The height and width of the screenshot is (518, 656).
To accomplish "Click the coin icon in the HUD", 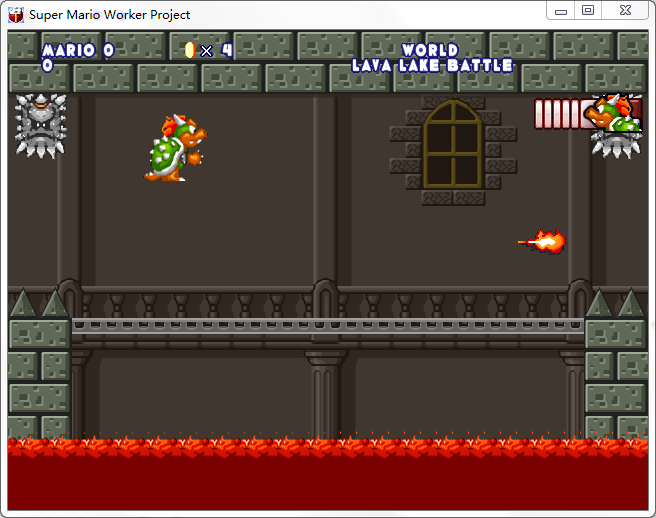I will 190,50.
